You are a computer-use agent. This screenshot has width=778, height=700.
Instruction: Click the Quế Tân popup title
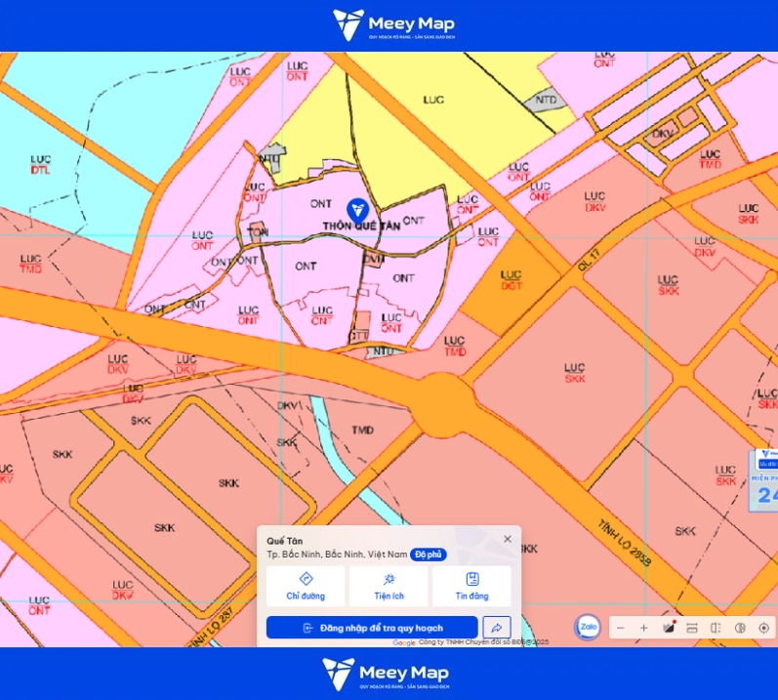tap(285, 541)
